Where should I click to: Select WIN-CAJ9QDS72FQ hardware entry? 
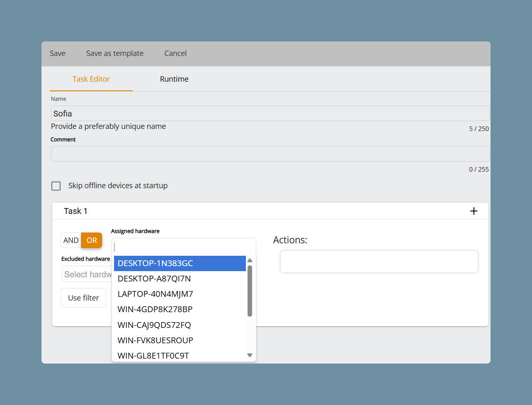click(x=180, y=325)
